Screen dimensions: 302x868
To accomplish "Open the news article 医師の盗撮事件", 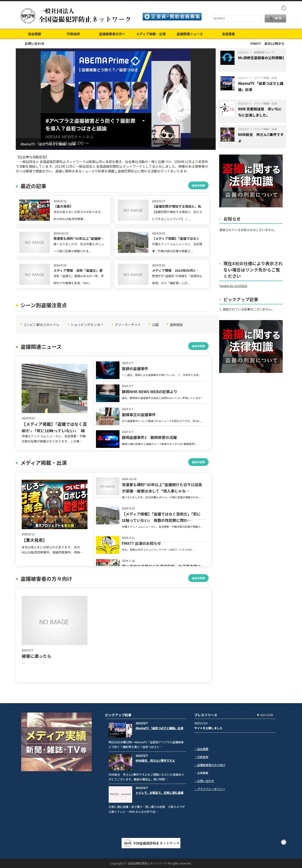I will pos(135,369).
